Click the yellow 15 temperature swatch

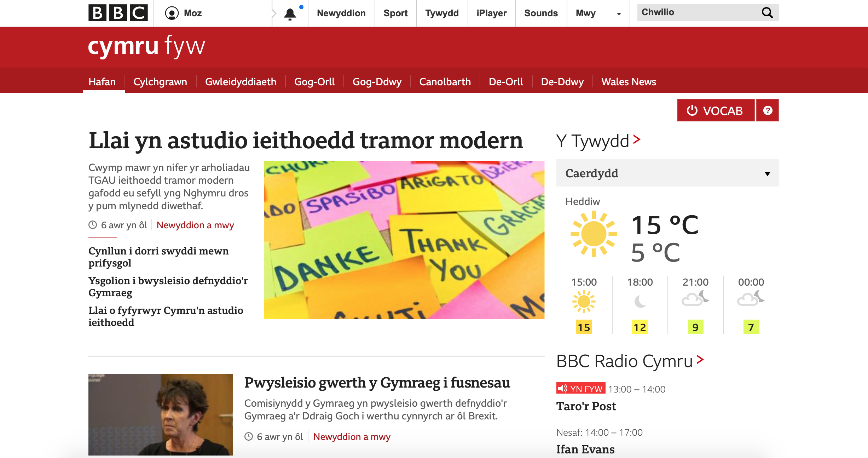pyautogui.click(x=584, y=327)
